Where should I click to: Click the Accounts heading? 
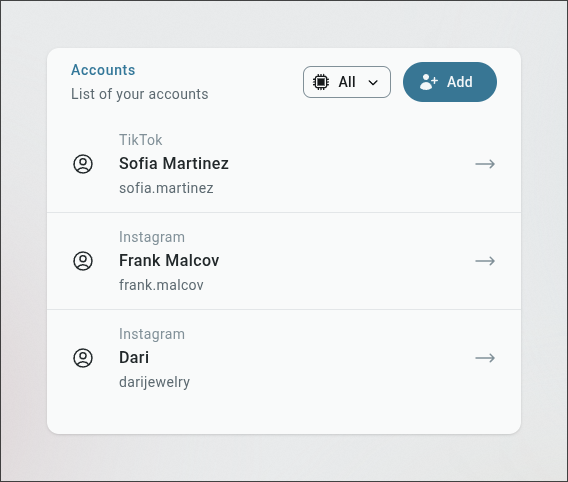103,70
